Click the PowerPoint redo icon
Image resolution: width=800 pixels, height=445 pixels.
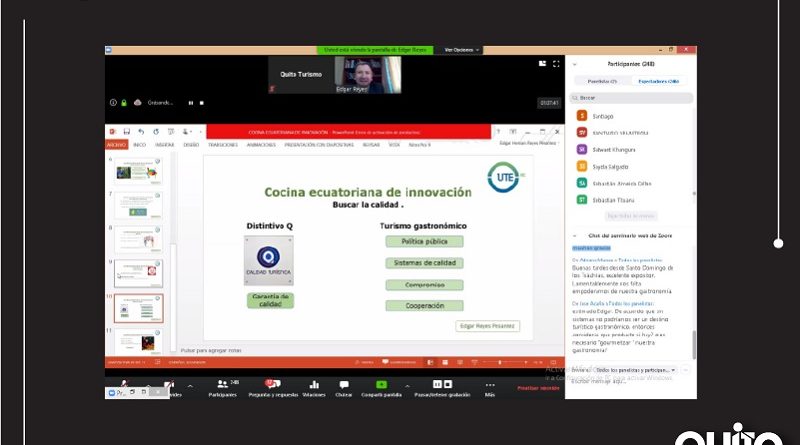pyautogui.click(x=156, y=132)
